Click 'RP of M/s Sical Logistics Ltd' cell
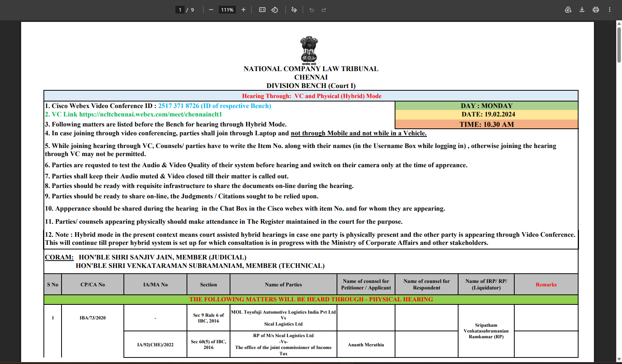622x364 pixels. (283, 344)
